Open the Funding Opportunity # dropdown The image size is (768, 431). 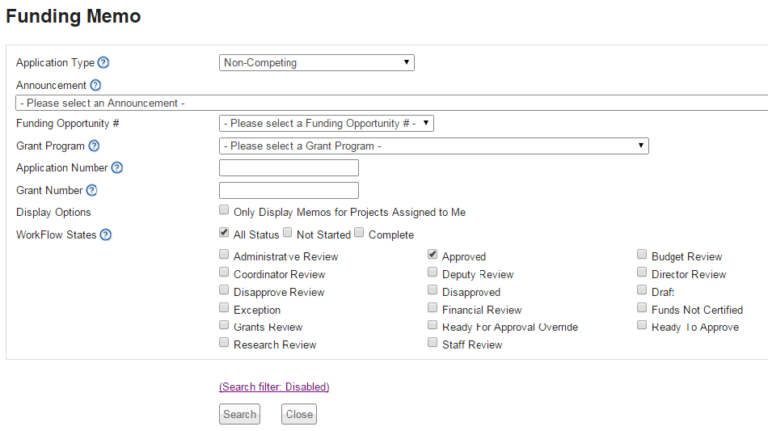pyautogui.click(x=326, y=123)
